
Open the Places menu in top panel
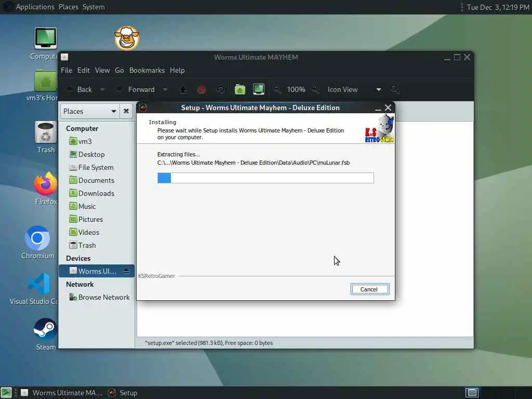pyautogui.click(x=69, y=7)
